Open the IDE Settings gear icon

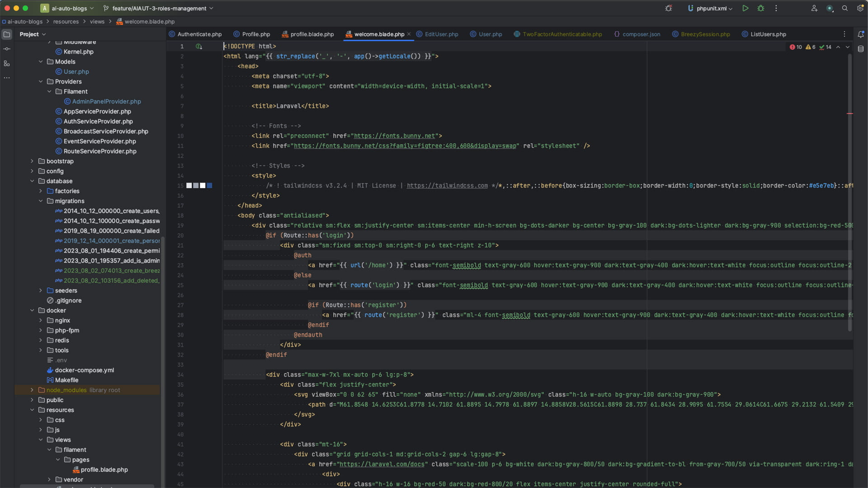859,8
